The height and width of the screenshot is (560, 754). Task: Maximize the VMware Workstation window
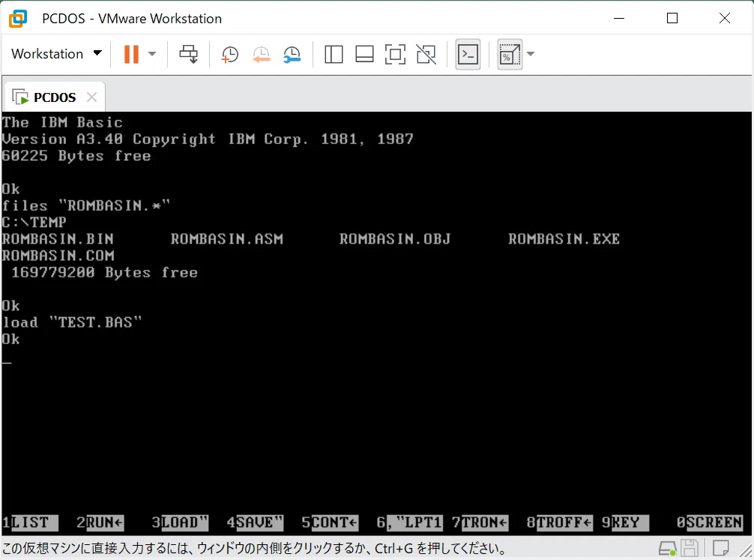click(672, 18)
